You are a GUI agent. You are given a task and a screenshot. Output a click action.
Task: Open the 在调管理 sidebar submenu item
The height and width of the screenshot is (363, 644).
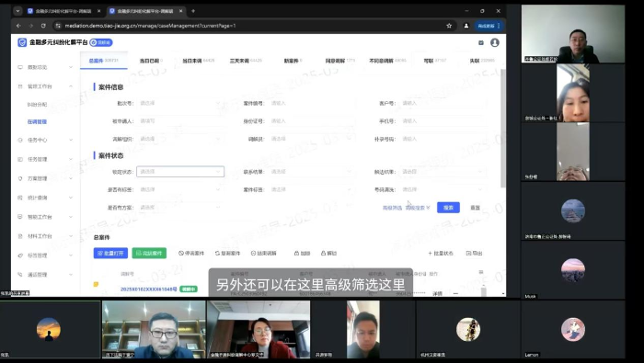click(x=37, y=122)
